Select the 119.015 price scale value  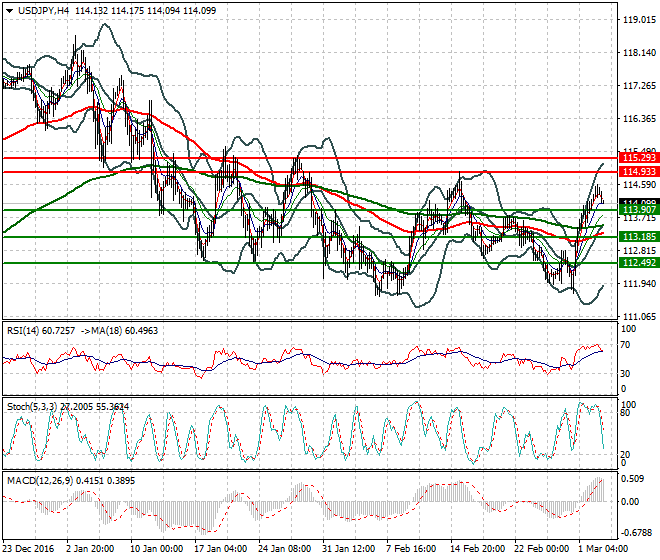click(x=639, y=20)
